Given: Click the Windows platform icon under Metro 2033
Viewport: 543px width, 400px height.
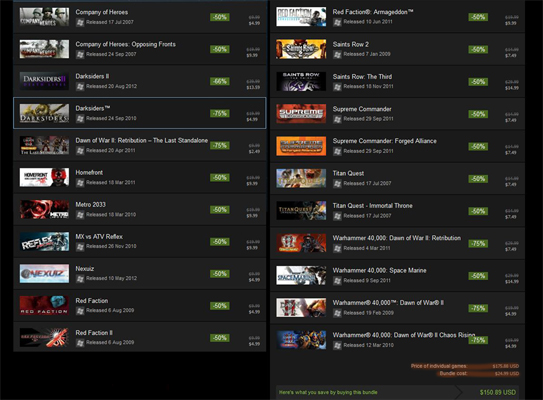Looking at the screenshot, I should (80, 215).
